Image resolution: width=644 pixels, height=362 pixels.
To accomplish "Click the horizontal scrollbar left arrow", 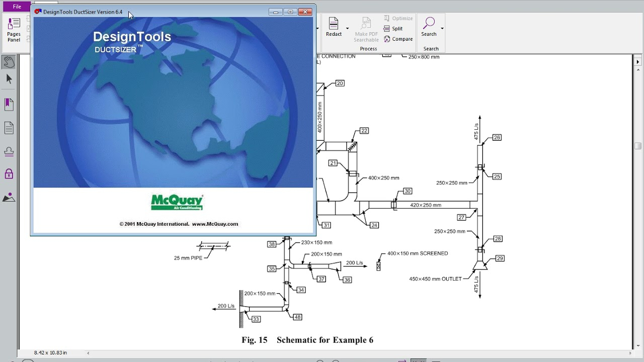I will (88, 353).
